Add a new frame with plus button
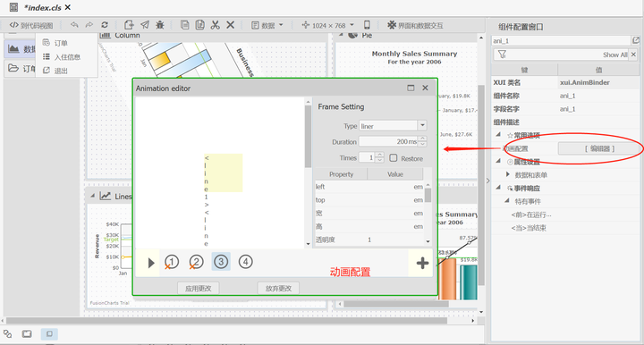 [x=422, y=263]
